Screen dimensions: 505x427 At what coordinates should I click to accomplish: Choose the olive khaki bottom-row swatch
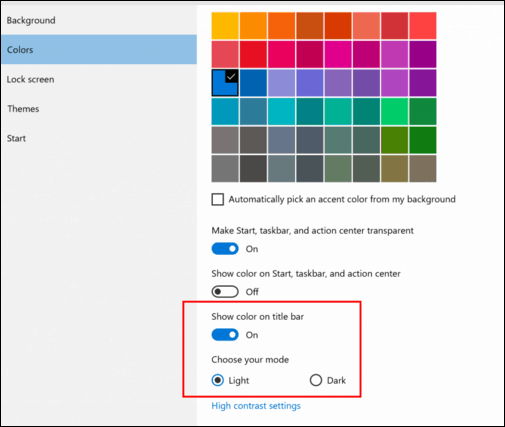click(x=395, y=168)
